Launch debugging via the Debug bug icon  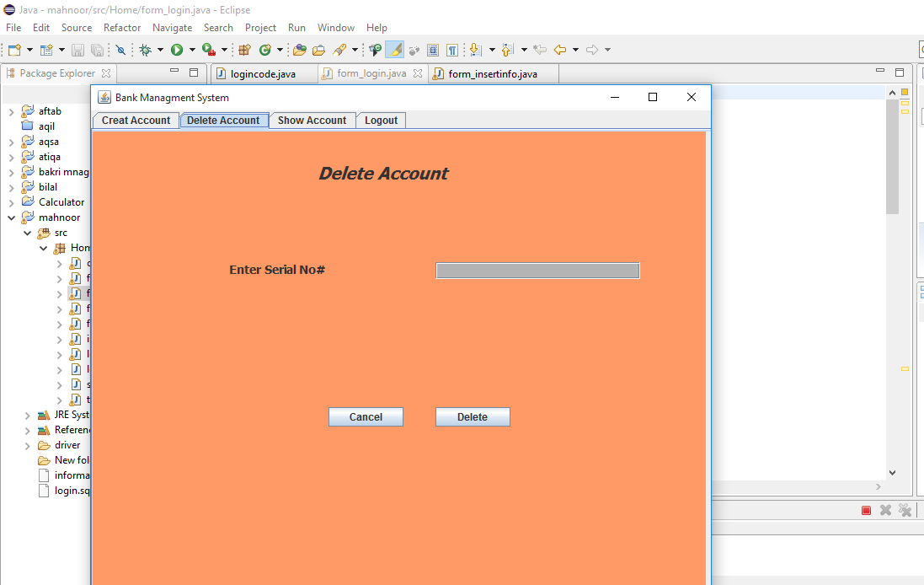coord(145,49)
